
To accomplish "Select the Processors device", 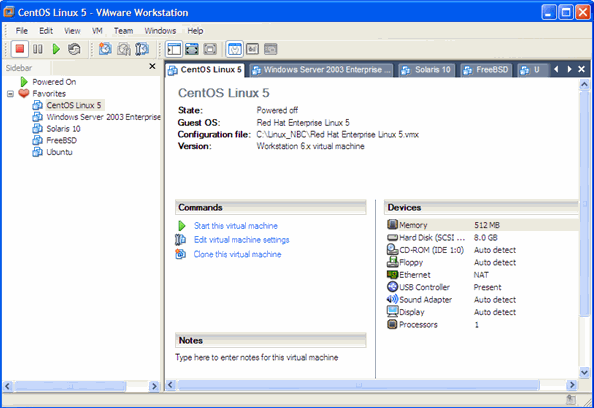I will (482, 325).
